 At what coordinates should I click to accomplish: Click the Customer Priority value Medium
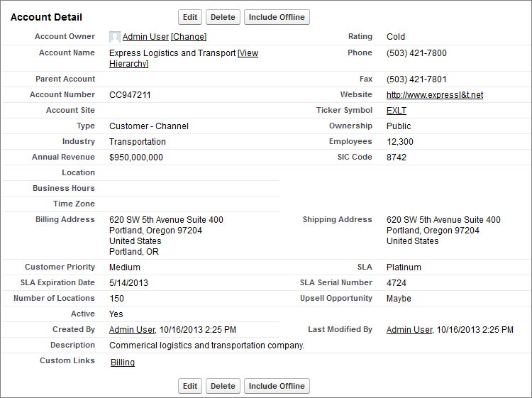tap(125, 267)
